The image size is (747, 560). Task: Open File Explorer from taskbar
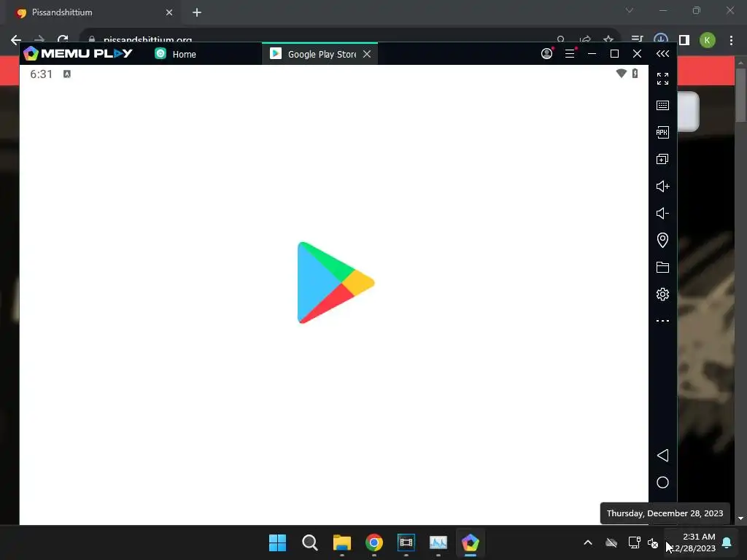point(341,542)
